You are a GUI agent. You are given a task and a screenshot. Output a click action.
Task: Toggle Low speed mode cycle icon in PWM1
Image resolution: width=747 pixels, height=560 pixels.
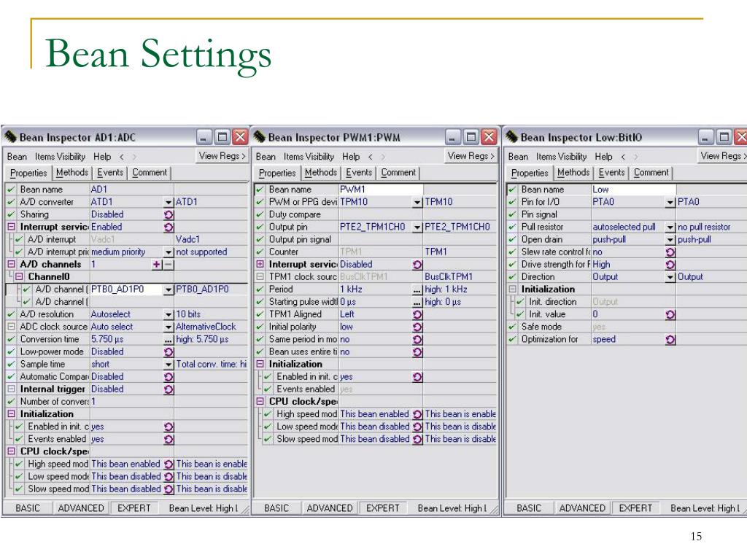[x=417, y=427]
